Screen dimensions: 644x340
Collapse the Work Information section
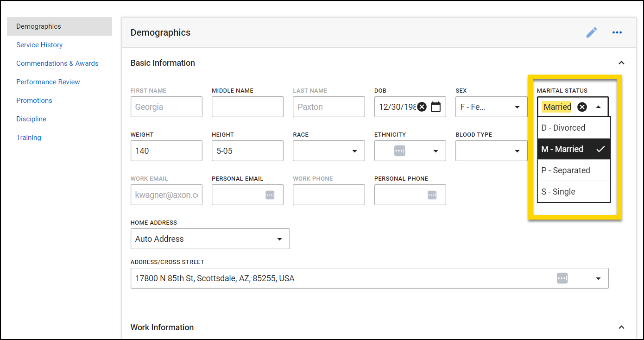[621, 327]
